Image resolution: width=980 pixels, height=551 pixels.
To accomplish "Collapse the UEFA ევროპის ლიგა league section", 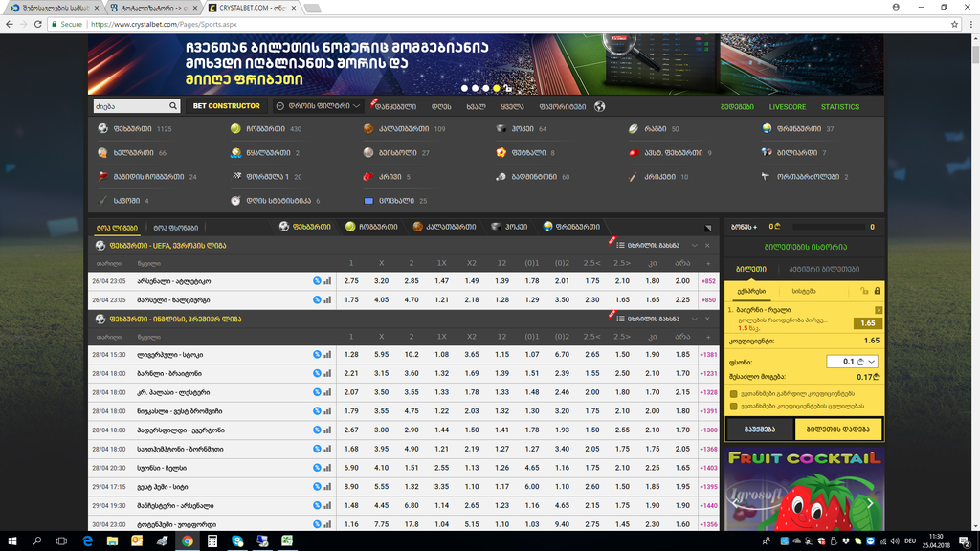I will tap(695, 246).
